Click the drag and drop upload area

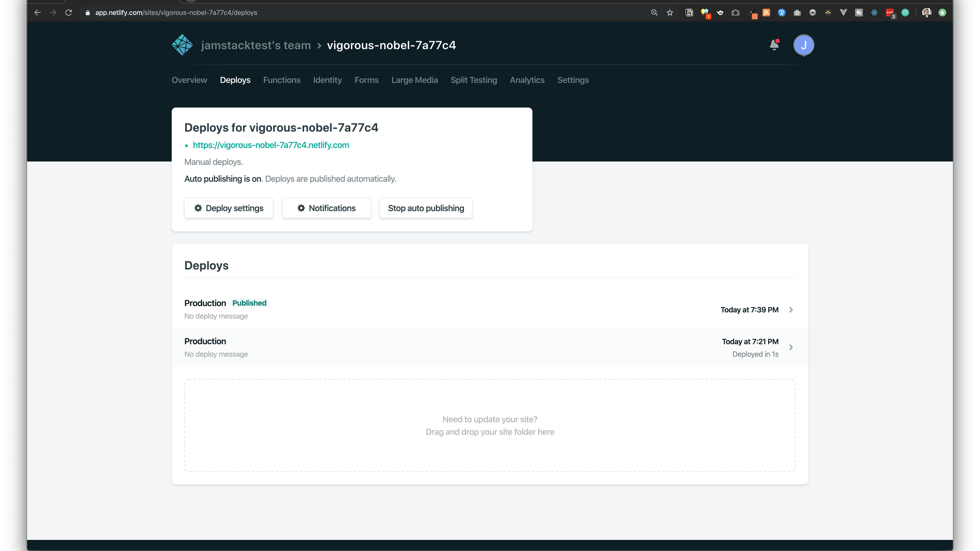[489, 425]
